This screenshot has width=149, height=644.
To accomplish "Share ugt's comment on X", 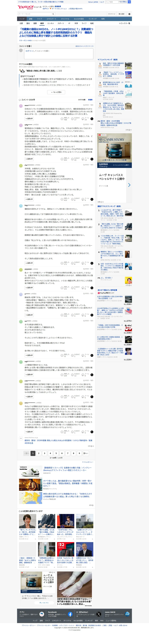I will click(x=92, y=375).
